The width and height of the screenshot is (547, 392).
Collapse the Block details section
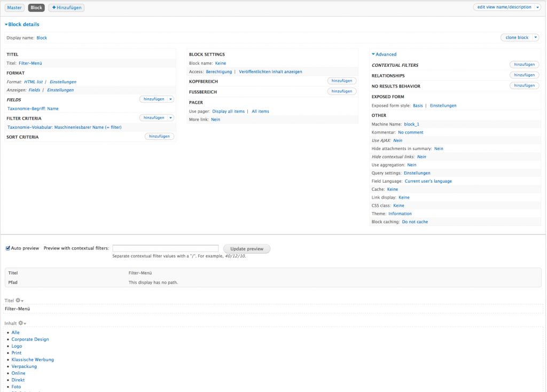tap(22, 25)
